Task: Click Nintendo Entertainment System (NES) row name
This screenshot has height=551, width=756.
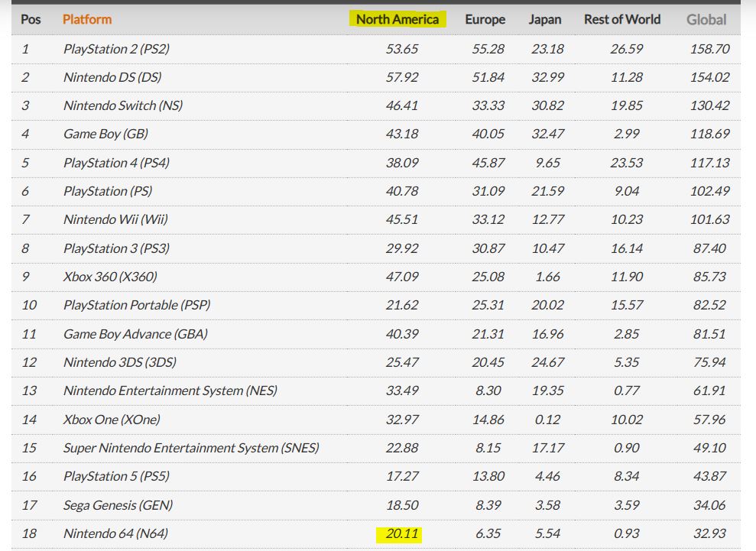Action: point(170,391)
